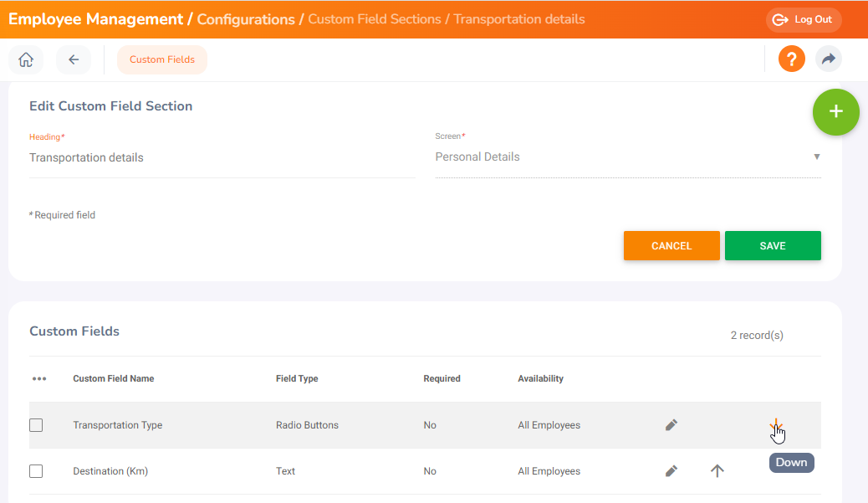Go to Custom Field Sections breadcrumb
The width and height of the screenshot is (868, 503).
375,19
